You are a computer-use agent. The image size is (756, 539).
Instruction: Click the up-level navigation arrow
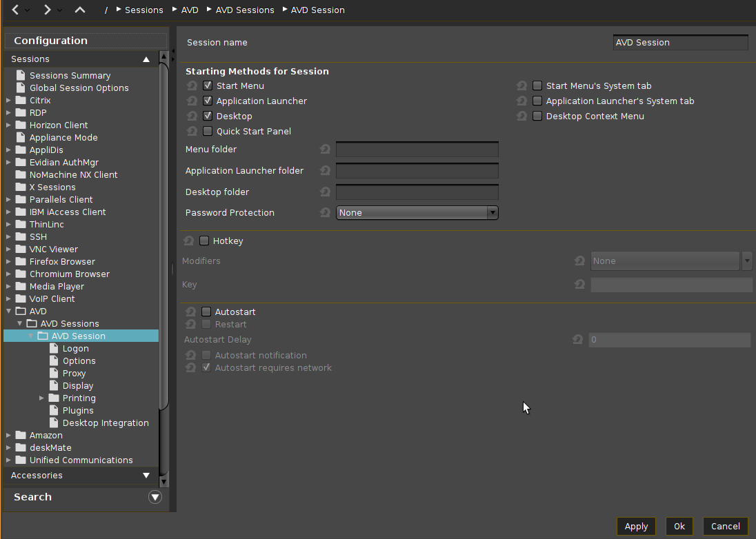pyautogui.click(x=80, y=10)
